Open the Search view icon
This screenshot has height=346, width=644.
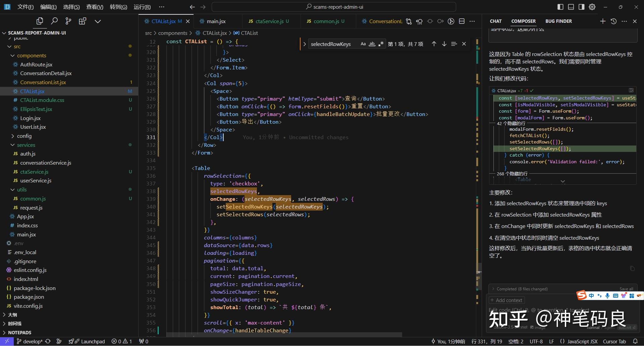54,21
